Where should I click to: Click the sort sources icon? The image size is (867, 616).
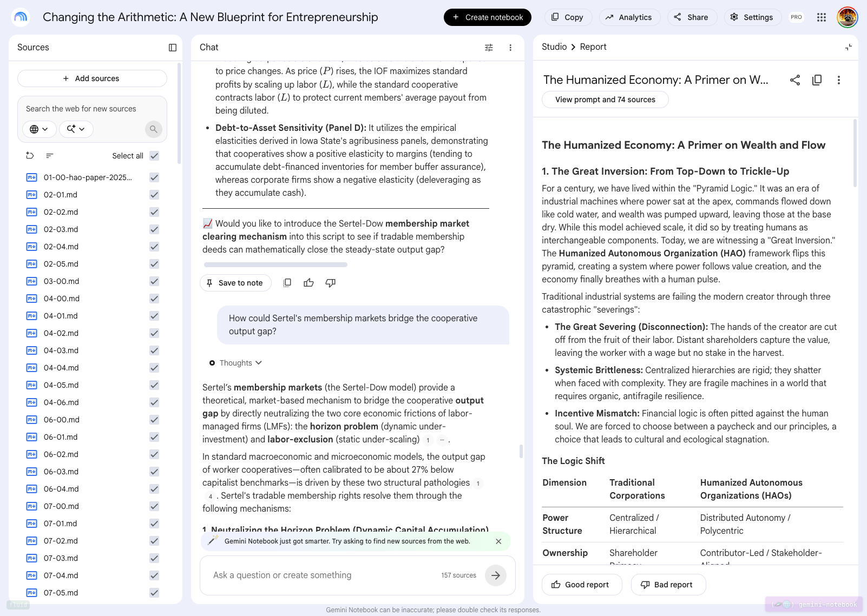(x=50, y=156)
